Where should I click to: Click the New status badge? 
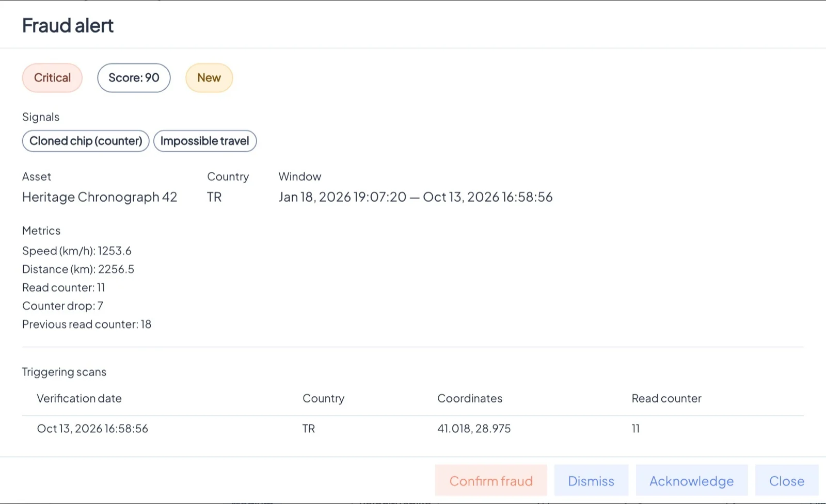click(209, 78)
